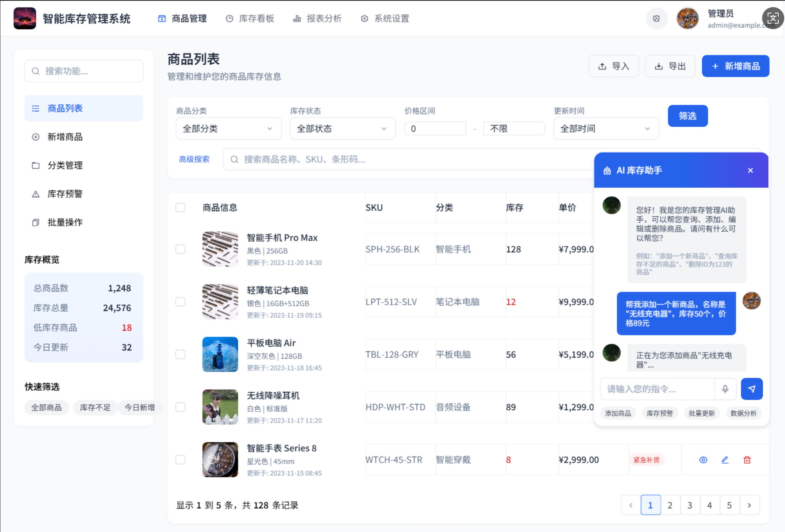Open the 导入 (Import) function
This screenshot has width=785, height=532.
tap(614, 66)
